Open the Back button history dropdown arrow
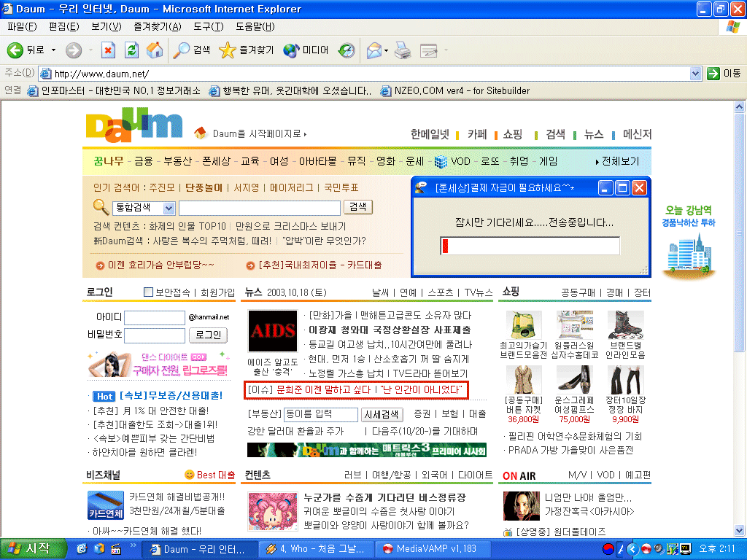 click(x=53, y=50)
